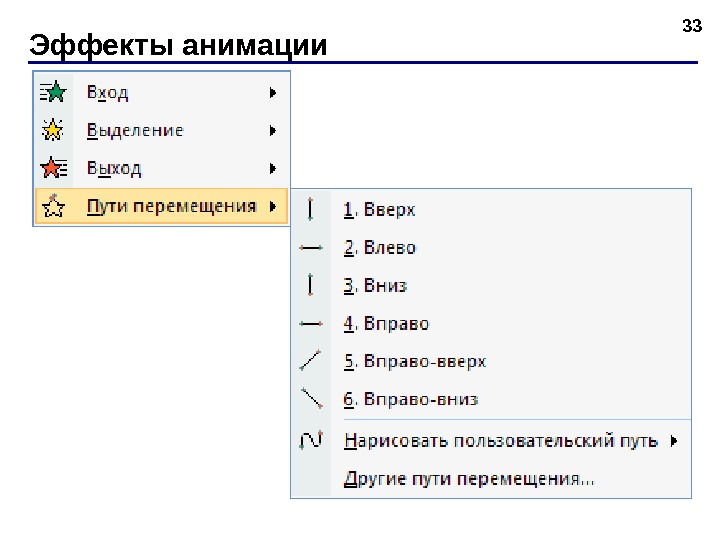
Task: Select the 1. Вверх motion path
Action: 380,210
